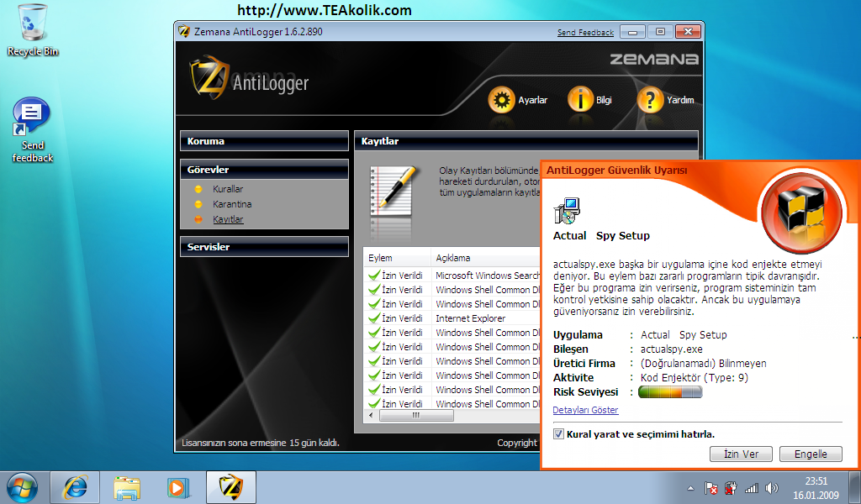Sort by the Açıklama column header
861x504 pixels.
click(x=486, y=258)
